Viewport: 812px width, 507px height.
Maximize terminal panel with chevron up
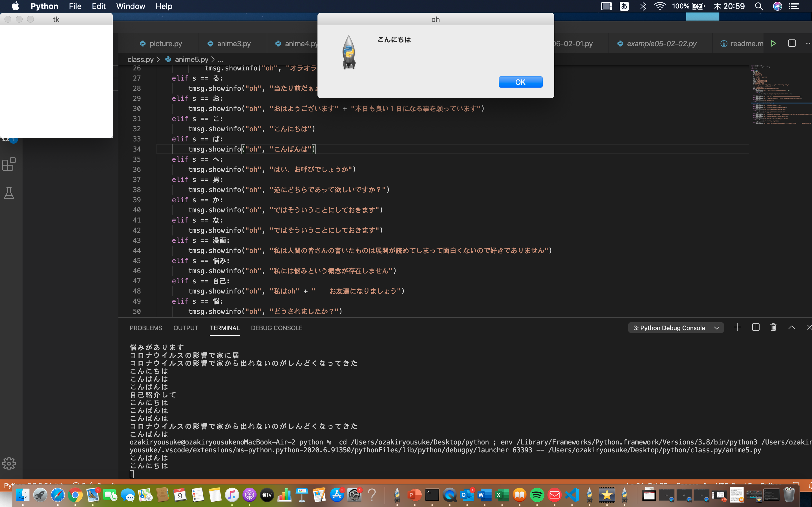pyautogui.click(x=791, y=327)
